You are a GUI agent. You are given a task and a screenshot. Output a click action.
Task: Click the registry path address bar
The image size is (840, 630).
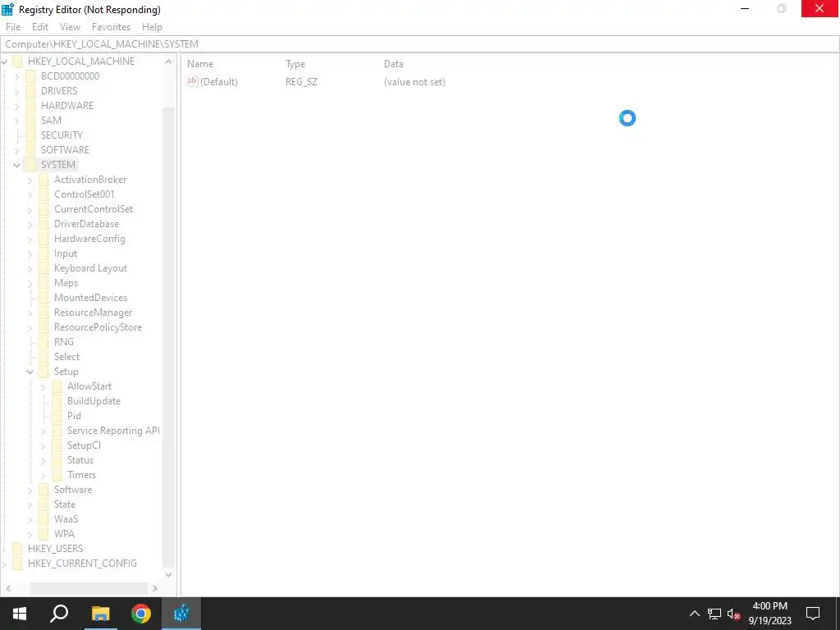[419, 44]
